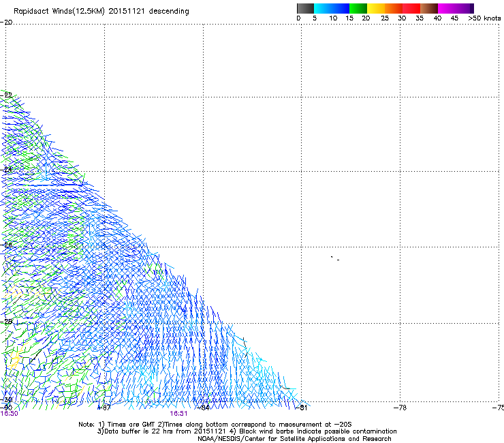Click the legend tick label '25'

click(385, 18)
